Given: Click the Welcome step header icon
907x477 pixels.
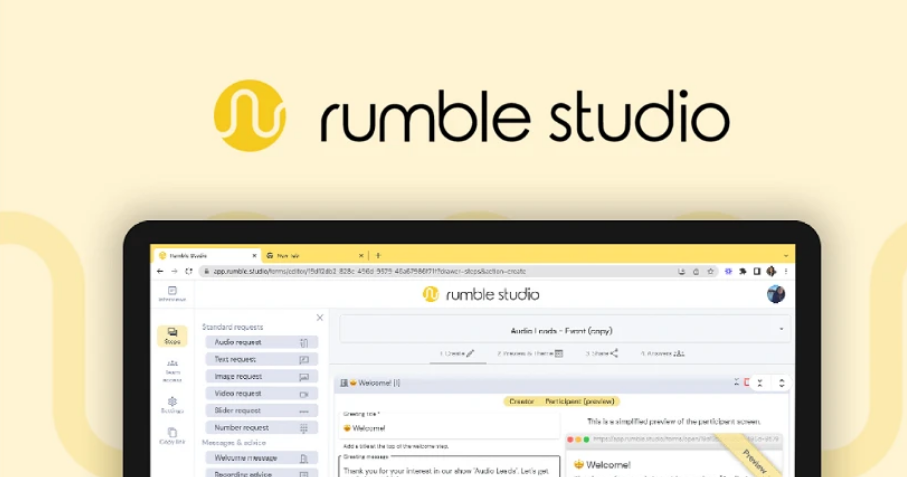Looking at the screenshot, I should point(344,383).
